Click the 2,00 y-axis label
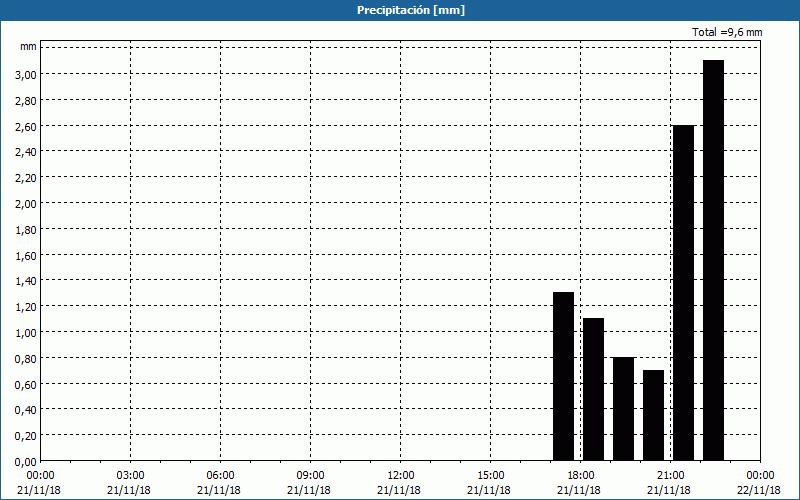 click(26, 204)
